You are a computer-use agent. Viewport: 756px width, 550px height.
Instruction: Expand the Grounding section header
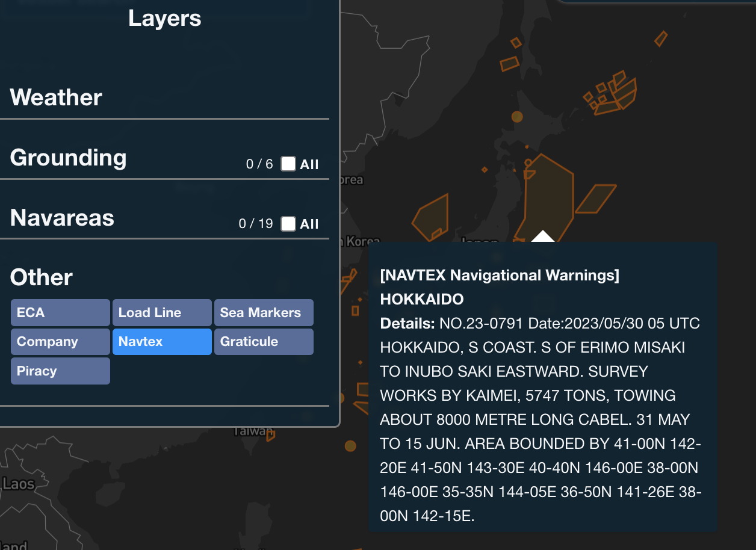click(68, 158)
